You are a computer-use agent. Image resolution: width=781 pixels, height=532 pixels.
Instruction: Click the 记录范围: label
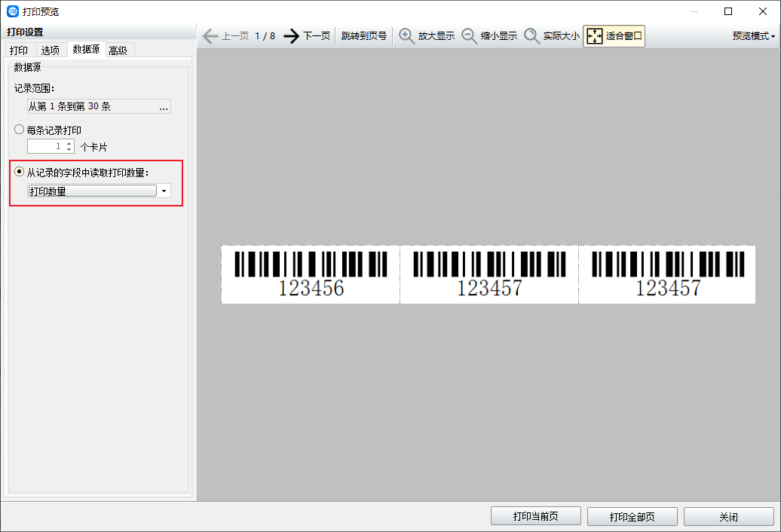coord(35,89)
